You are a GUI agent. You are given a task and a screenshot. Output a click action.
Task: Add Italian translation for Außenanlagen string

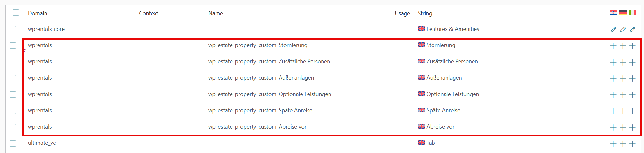[632, 78]
